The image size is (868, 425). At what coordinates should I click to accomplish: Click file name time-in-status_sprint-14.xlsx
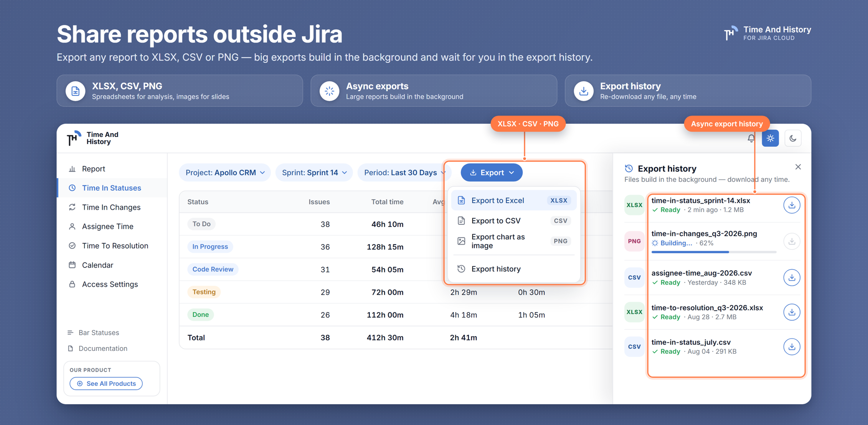[x=701, y=201]
